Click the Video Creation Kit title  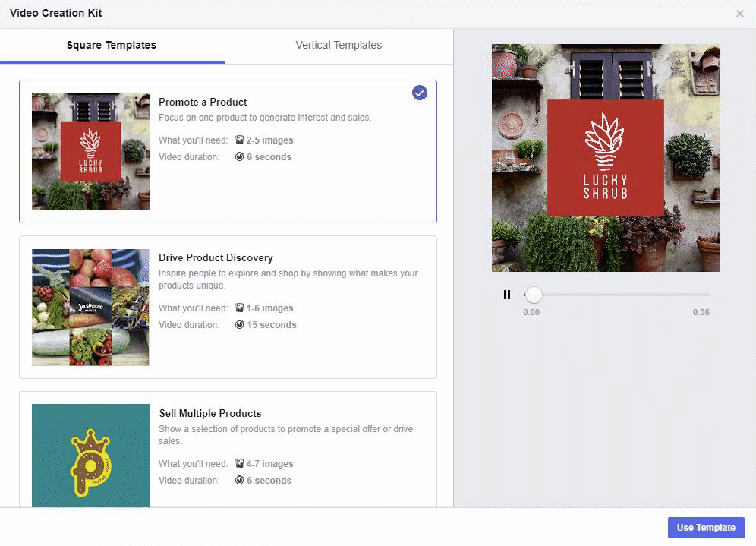coord(56,14)
